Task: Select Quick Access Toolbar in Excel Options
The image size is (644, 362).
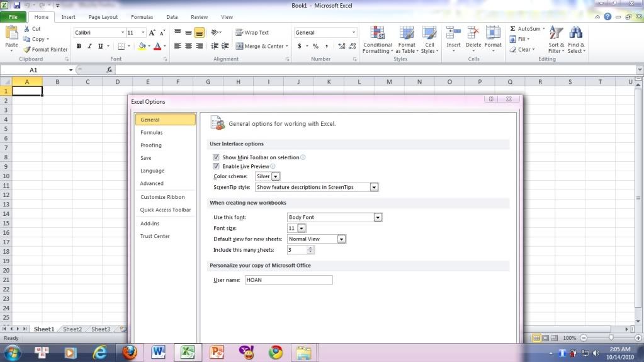Action: tap(166, 210)
